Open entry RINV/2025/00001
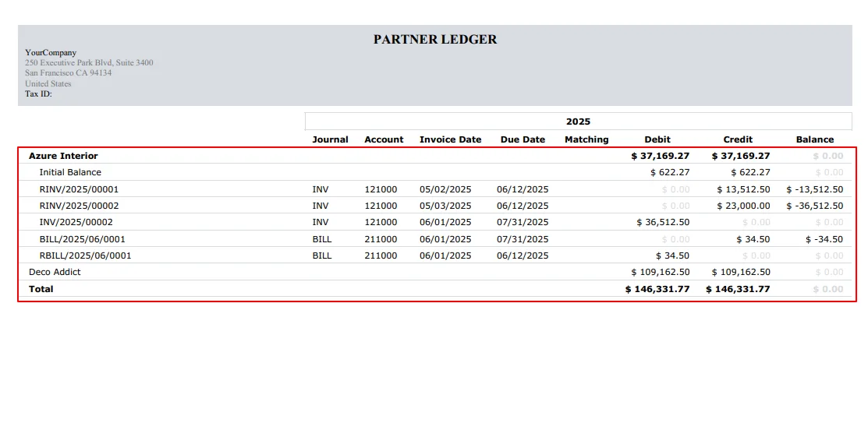Screen dimensions: 868x423 click(80, 189)
